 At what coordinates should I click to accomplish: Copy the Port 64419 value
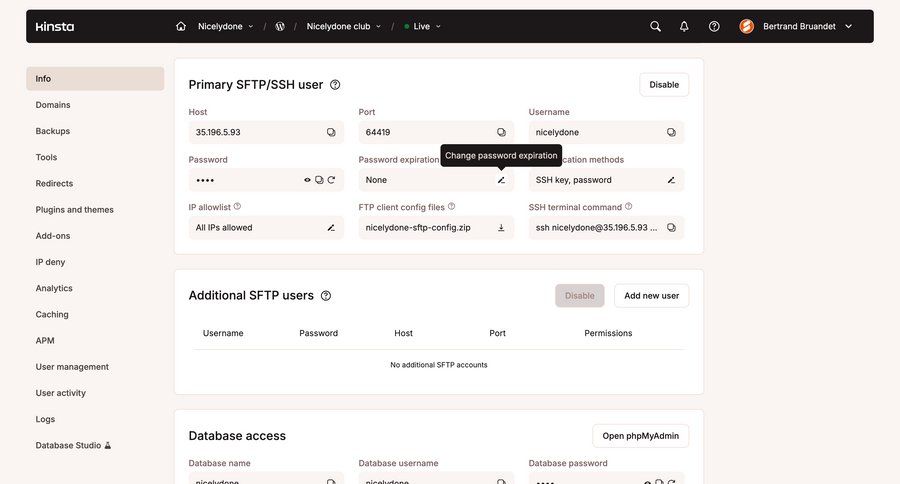click(x=501, y=132)
